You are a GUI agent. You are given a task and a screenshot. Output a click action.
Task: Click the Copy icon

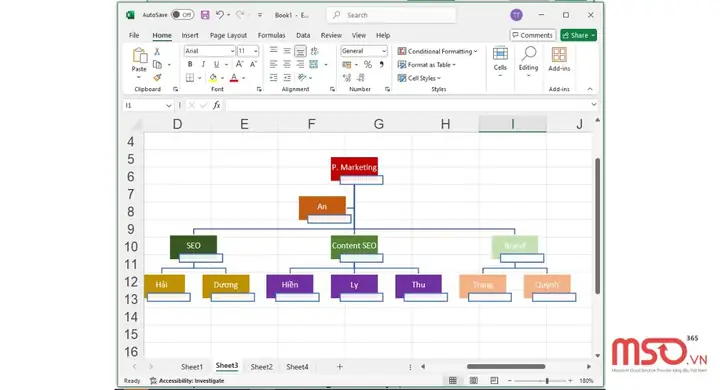coord(157,65)
